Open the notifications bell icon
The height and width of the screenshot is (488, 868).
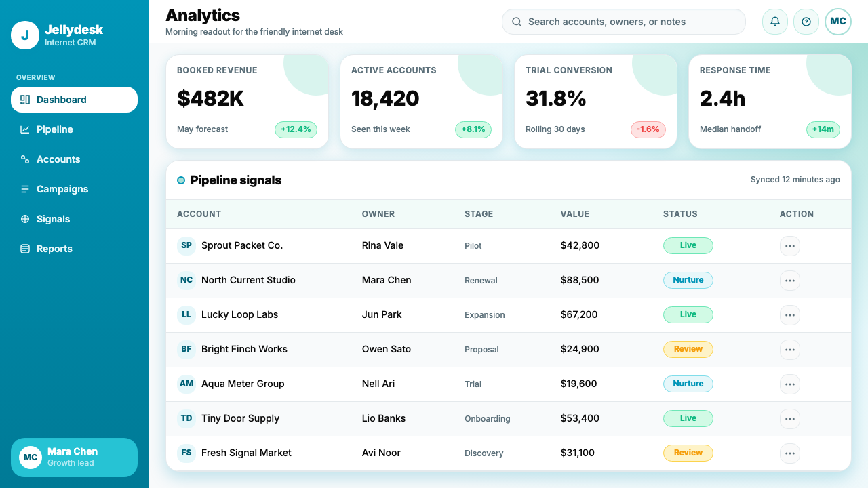tap(775, 22)
